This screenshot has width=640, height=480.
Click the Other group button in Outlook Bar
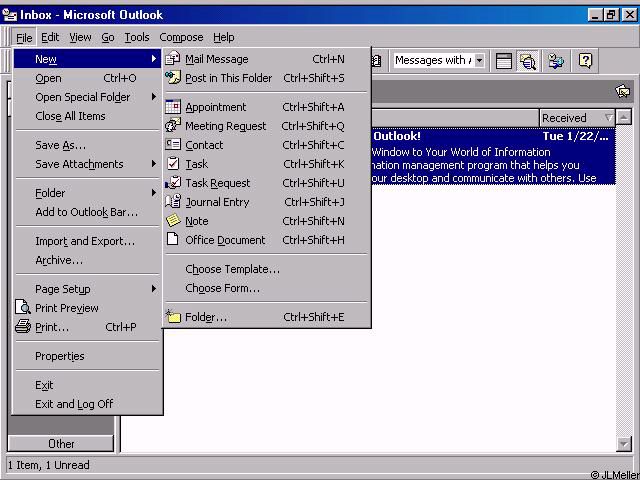tap(61, 444)
